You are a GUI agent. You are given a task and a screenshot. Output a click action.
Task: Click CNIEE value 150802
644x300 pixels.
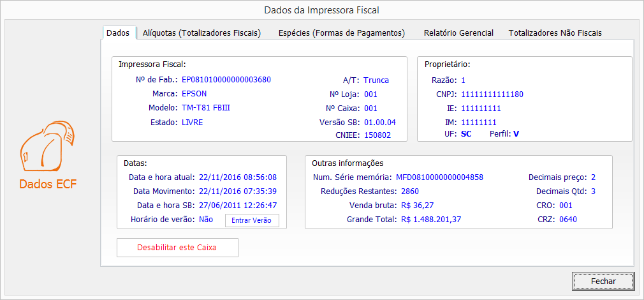pyautogui.click(x=377, y=135)
